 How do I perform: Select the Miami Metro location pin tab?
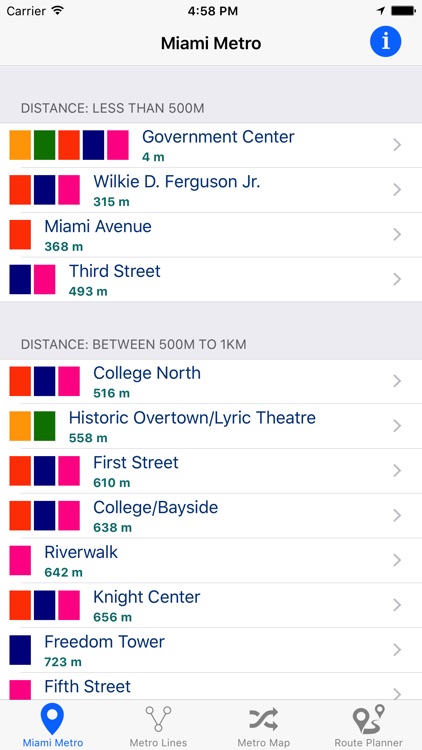[53, 726]
